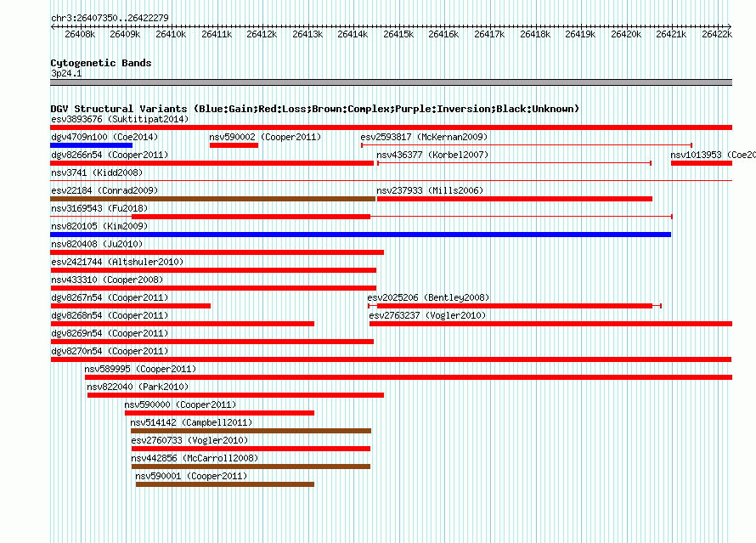The width and height of the screenshot is (756, 543).
Task: Click the esv3893676 (Suktitipat2014) variant label
Action: [x=120, y=119]
